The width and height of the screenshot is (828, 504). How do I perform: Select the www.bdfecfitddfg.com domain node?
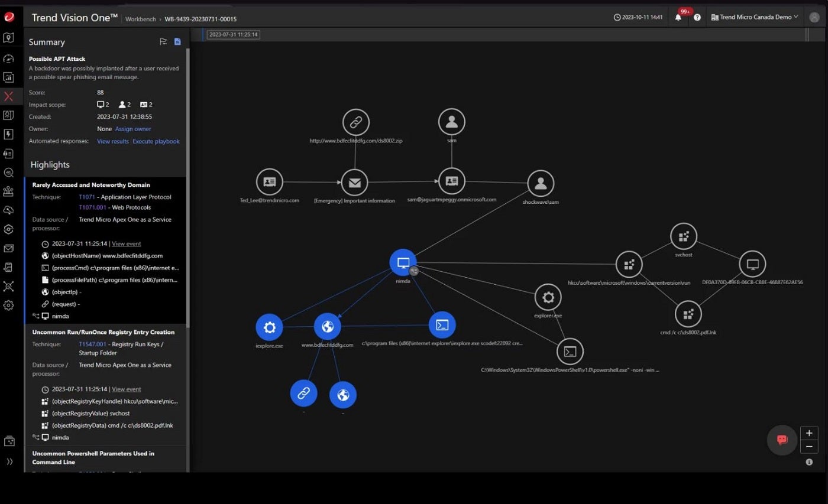pos(327,326)
